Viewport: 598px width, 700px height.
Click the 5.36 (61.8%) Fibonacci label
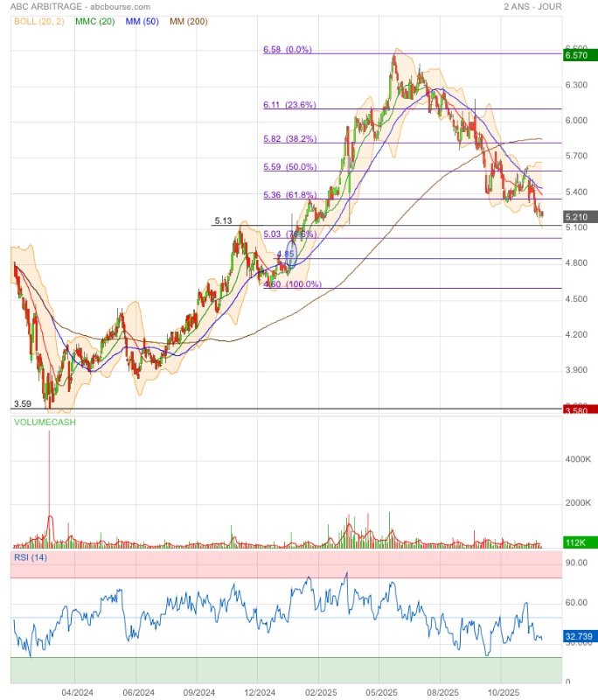[290, 195]
